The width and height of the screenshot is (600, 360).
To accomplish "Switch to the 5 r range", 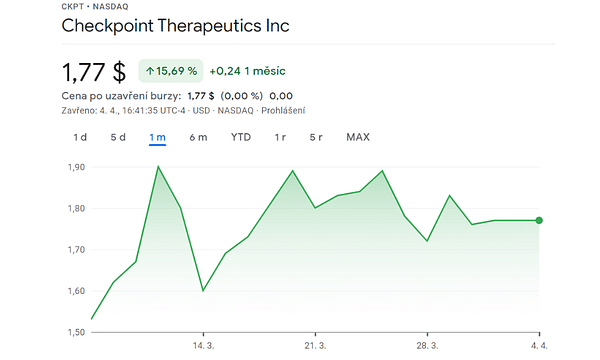I will 316,137.
